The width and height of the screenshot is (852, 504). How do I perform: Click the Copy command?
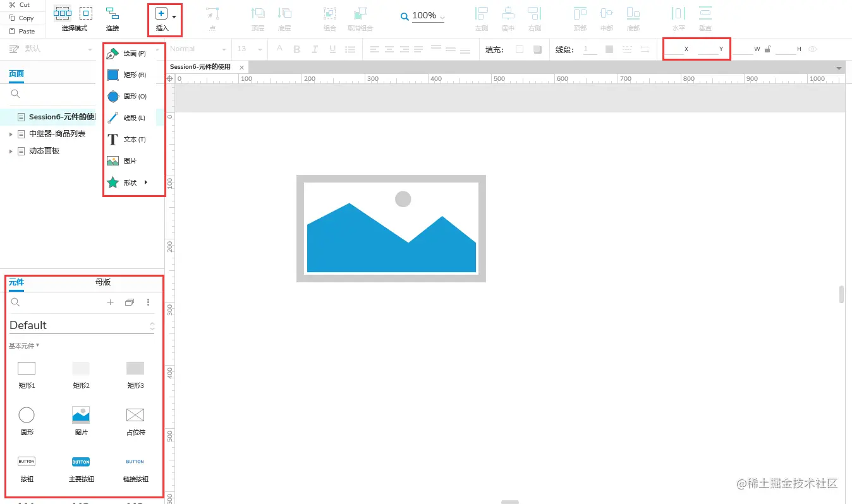pyautogui.click(x=21, y=18)
